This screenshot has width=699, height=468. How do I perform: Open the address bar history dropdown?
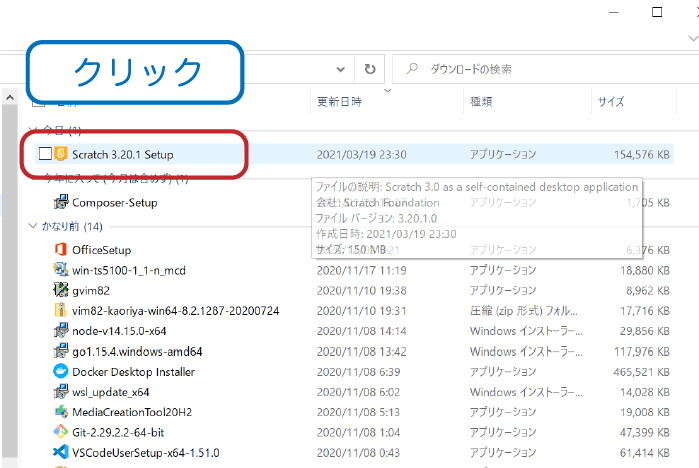pos(341,69)
